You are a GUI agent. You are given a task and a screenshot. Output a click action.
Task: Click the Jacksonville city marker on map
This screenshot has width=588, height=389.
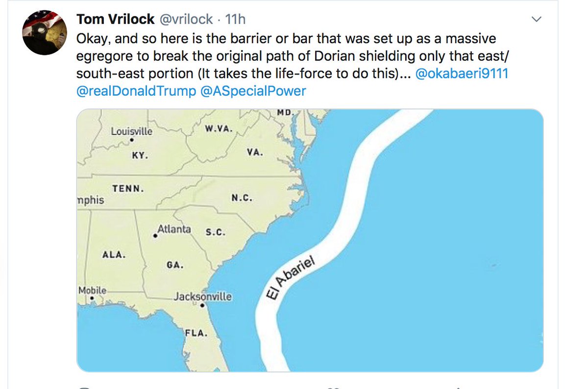pos(202,305)
